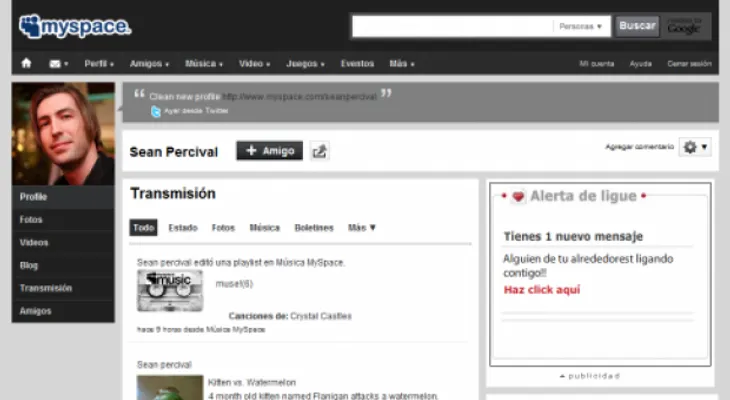The height and width of the screenshot is (400, 730).
Task: Open the Ayuda link
Action: pos(641,64)
